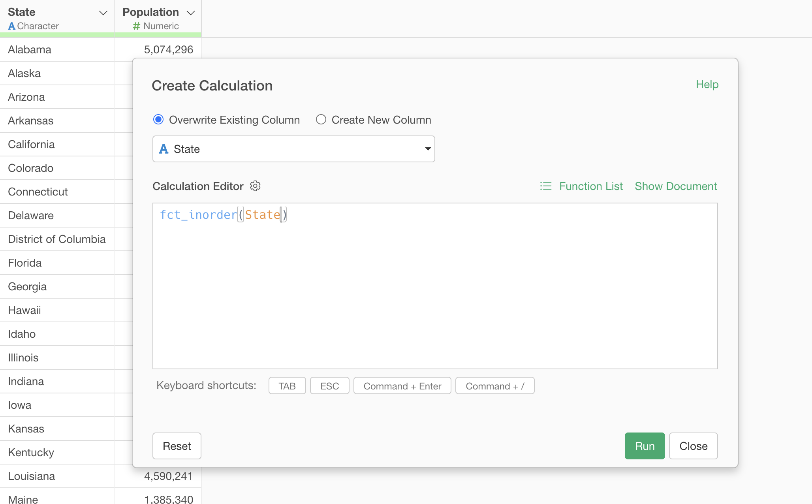The image size is (812, 504).
Task: Open the Function List link
Action: coord(591,186)
